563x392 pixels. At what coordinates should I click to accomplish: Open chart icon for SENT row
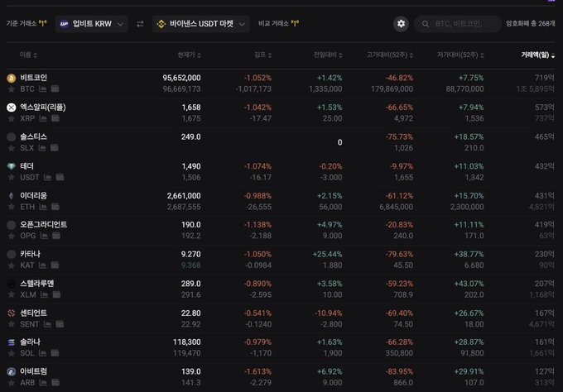pyautogui.click(x=47, y=324)
